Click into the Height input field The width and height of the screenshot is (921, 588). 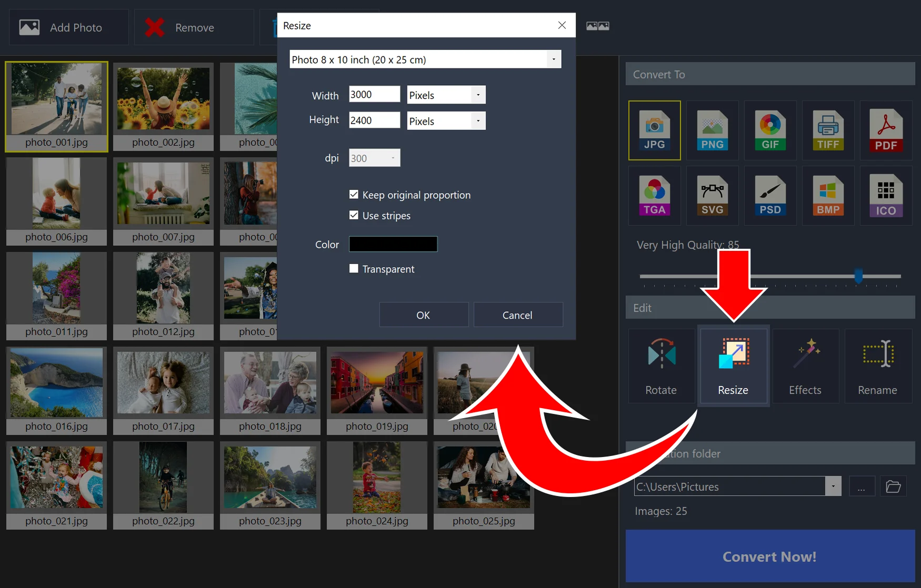tap(374, 120)
